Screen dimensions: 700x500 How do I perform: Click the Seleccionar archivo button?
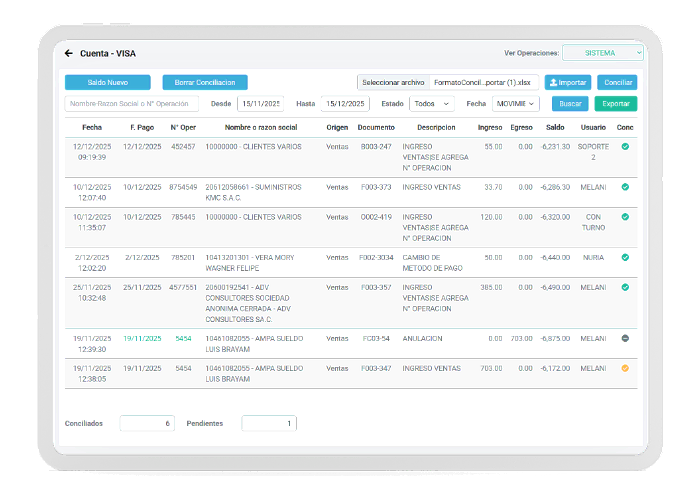pyautogui.click(x=393, y=83)
